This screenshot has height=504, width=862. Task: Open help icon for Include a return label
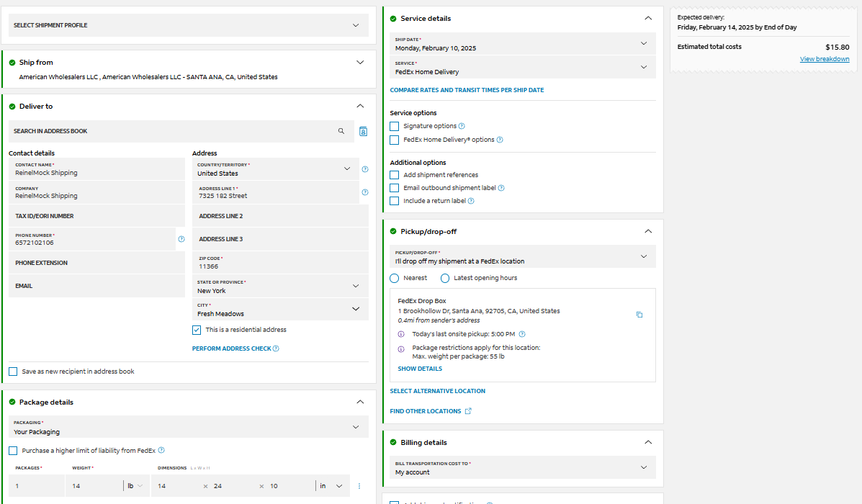(x=471, y=201)
